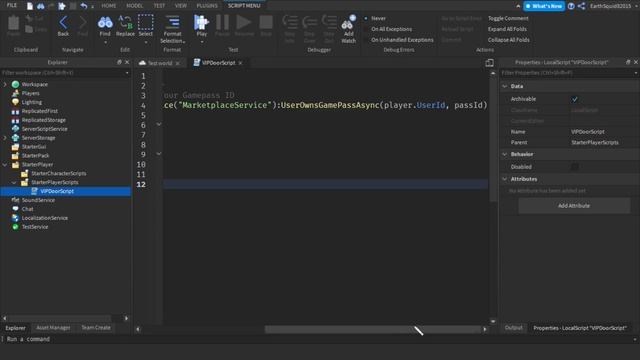This screenshot has width=640, height=360.
Task: Toggle the Disabled checkbox
Action: (x=574, y=167)
